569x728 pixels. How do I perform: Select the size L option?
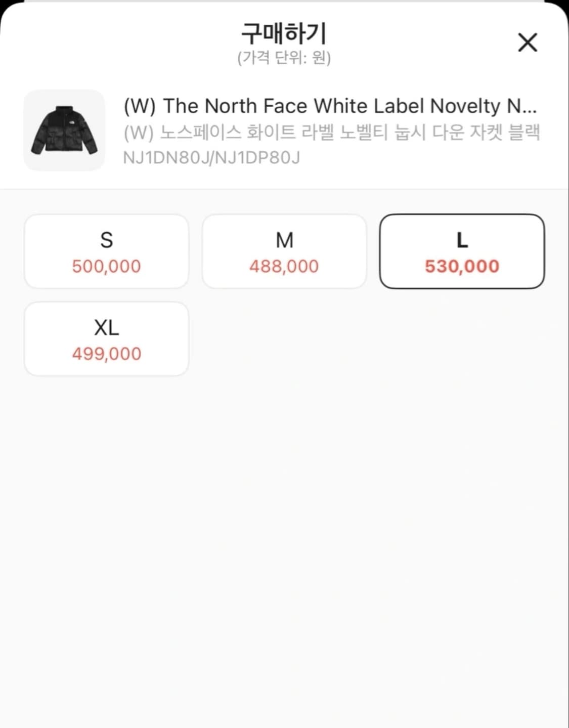point(462,251)
